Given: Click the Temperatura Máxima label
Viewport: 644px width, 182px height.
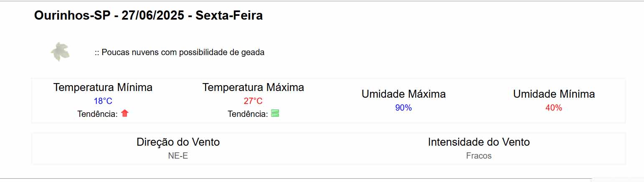Looking at the screenshot, I should 253,88.
